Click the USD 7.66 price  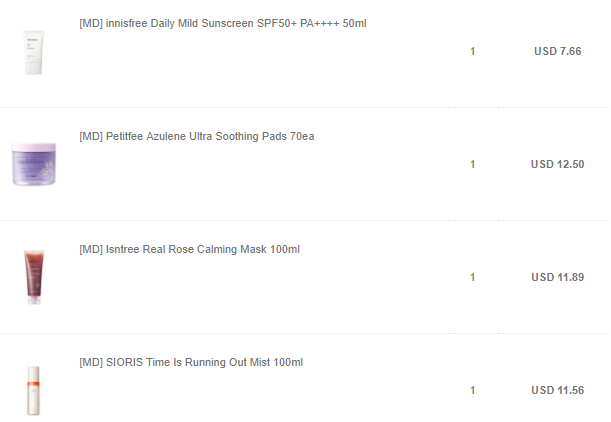click(557, 51)
